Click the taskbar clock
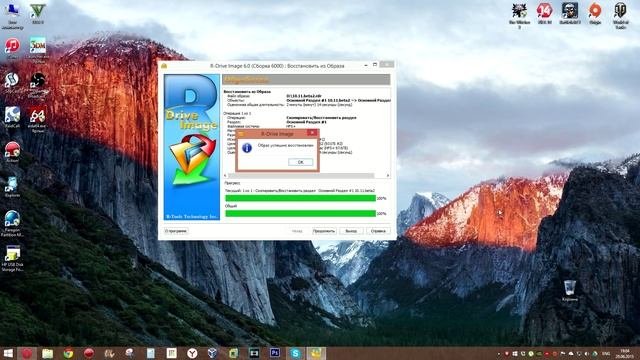The width and height of the screenshot is (640, 360). pos(624,353)
